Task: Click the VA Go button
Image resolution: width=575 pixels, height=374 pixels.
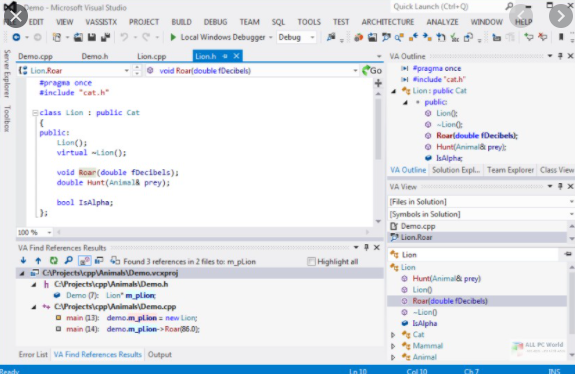Action: pyautogui.click(x=372, y=70)
